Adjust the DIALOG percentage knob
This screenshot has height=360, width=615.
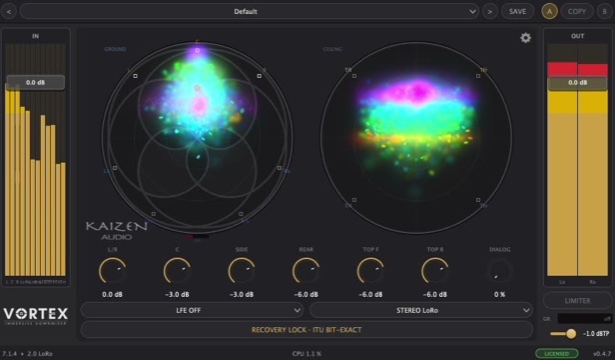point(500,271)
